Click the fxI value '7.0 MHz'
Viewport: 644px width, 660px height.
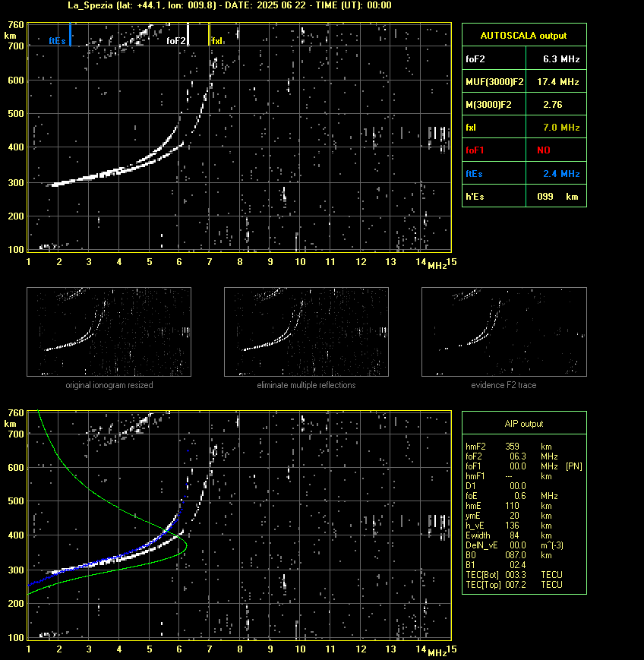(x=561, y=127)
